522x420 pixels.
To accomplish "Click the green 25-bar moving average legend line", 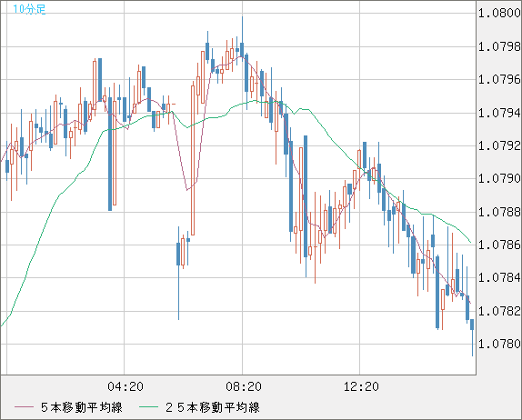I will (x=148, y=407).
